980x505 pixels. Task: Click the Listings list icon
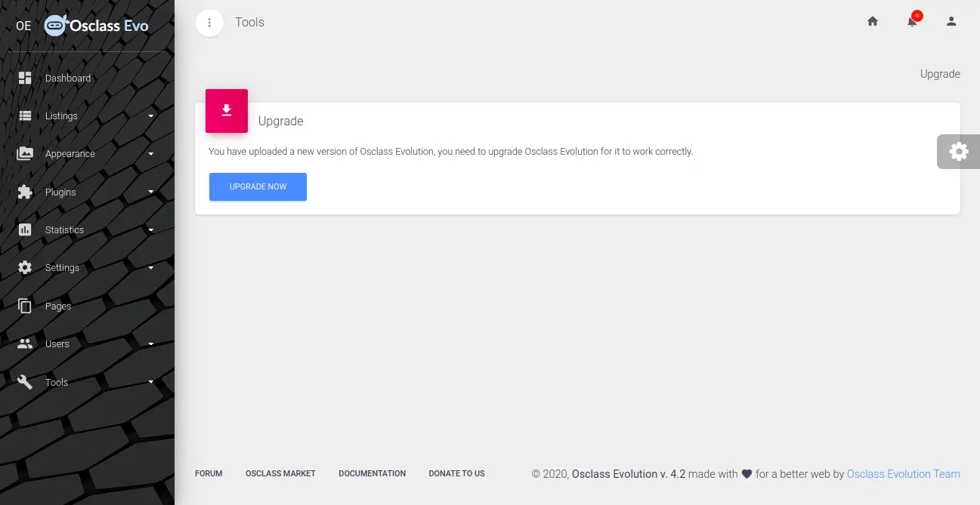tap(25, 115)
